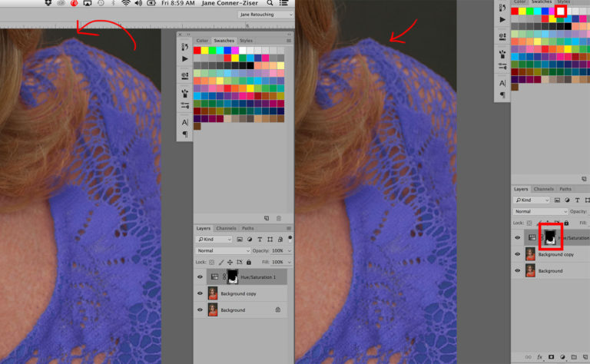Filter for type layers in left Layers panel
590x364 pixels.
tap(260, 239)
